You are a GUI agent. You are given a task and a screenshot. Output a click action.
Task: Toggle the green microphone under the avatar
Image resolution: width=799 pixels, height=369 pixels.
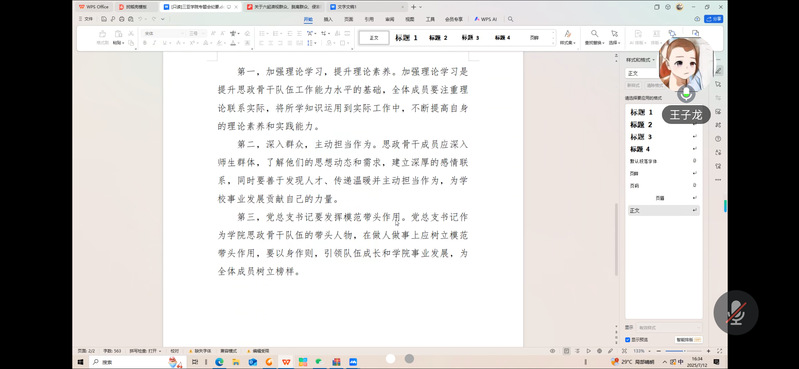686,93
